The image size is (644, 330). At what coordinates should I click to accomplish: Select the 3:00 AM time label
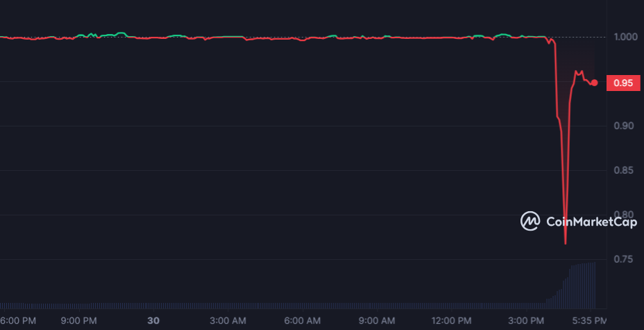[228, 320]
